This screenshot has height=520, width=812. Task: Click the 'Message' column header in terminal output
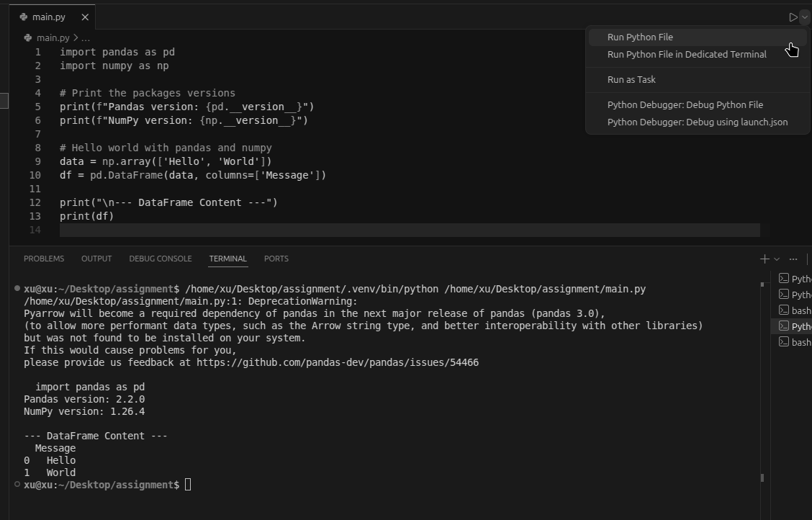55,449
